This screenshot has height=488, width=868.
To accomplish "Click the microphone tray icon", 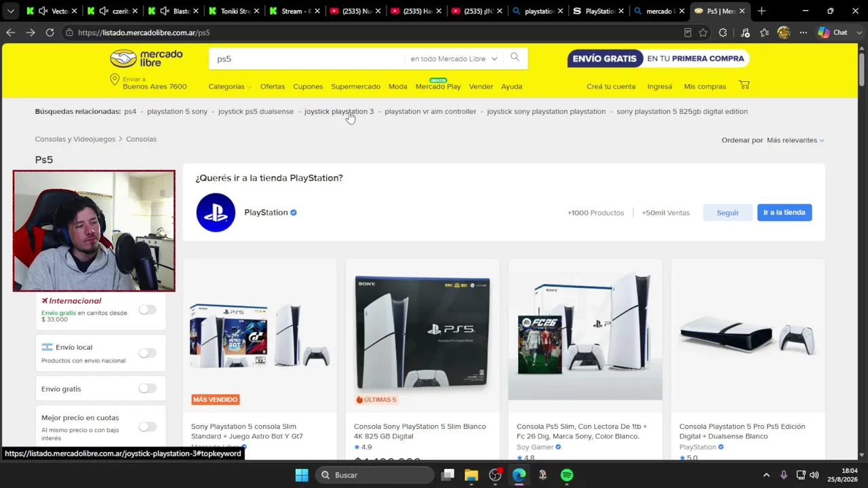I will point(784,475).
